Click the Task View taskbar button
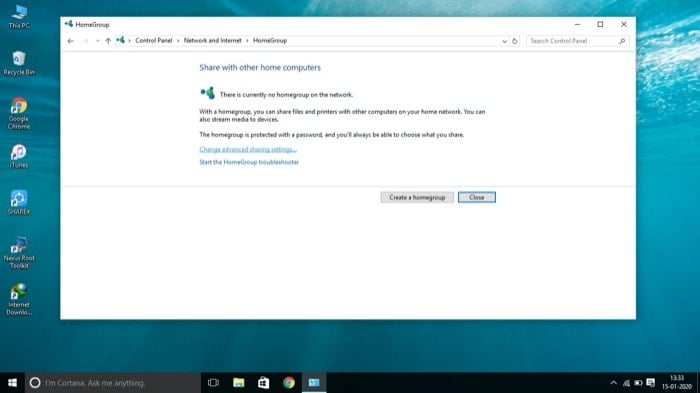This screenshot has height=393, width=700. pyautogui.click(x=213, y=383)
